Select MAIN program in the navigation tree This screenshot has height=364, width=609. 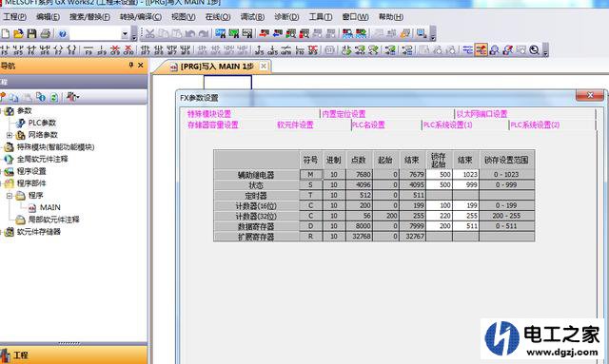[50, 207]
